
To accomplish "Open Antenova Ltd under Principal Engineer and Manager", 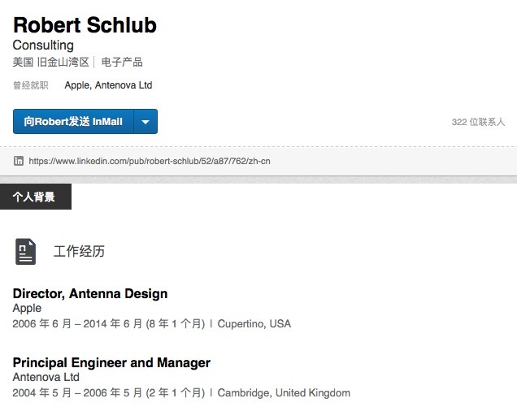I will [x=46, y=378].
